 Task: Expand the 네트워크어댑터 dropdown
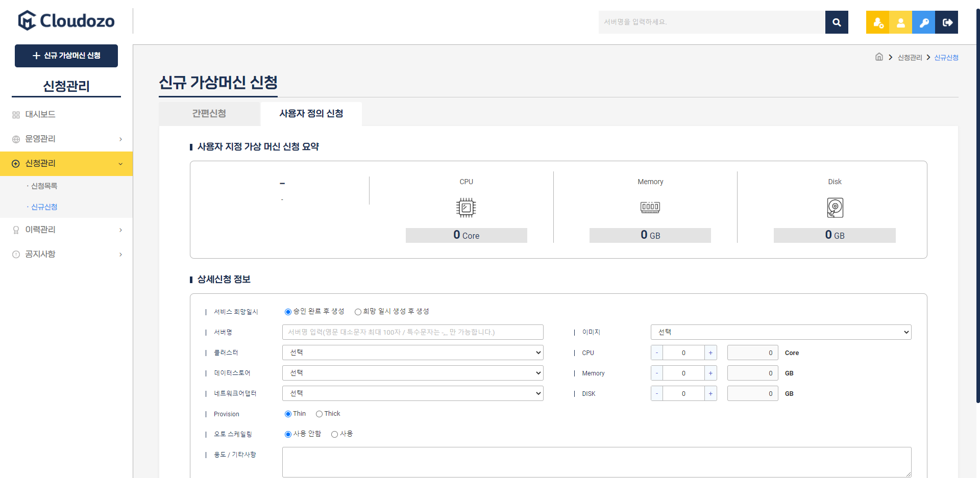(412, 393)
